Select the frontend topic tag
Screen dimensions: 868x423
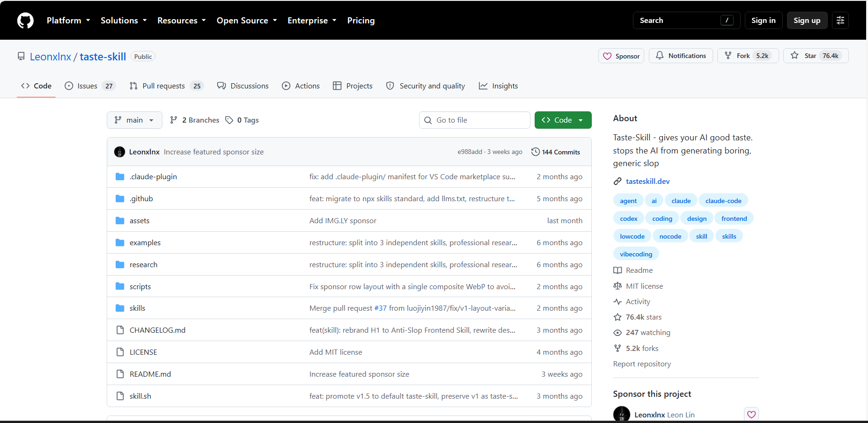[x=734, y=219]
